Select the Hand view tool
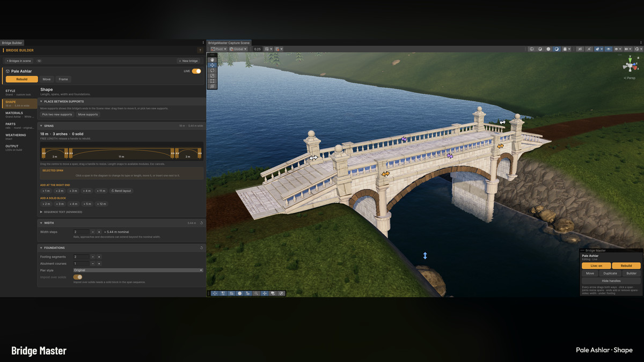The image size is (644, 362). click(x=213, y=60)
